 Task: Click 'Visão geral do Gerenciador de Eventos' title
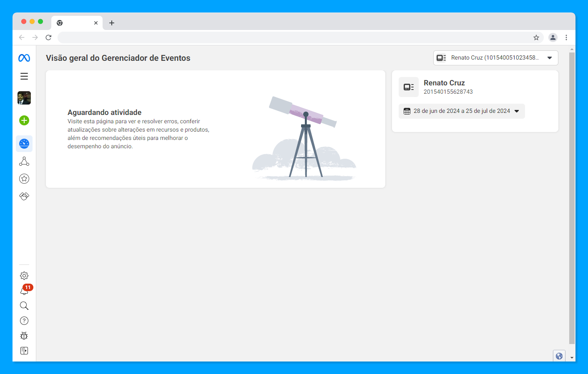(118, 58)
